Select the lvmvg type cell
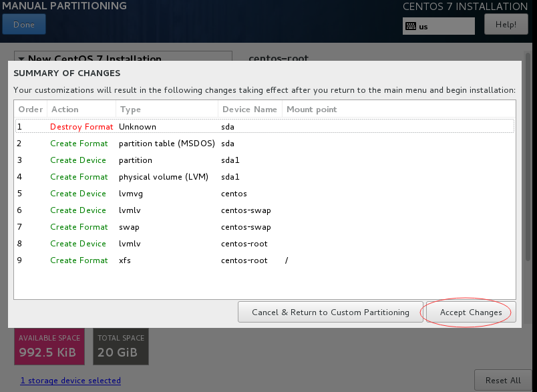Screen dimensions: 537x392 point(131,194)
